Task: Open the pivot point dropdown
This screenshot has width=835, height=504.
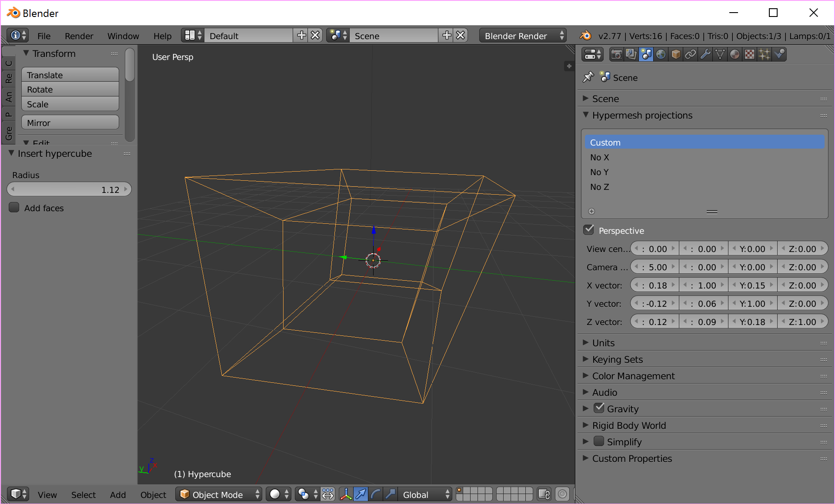Action: (x=307, y=494)
